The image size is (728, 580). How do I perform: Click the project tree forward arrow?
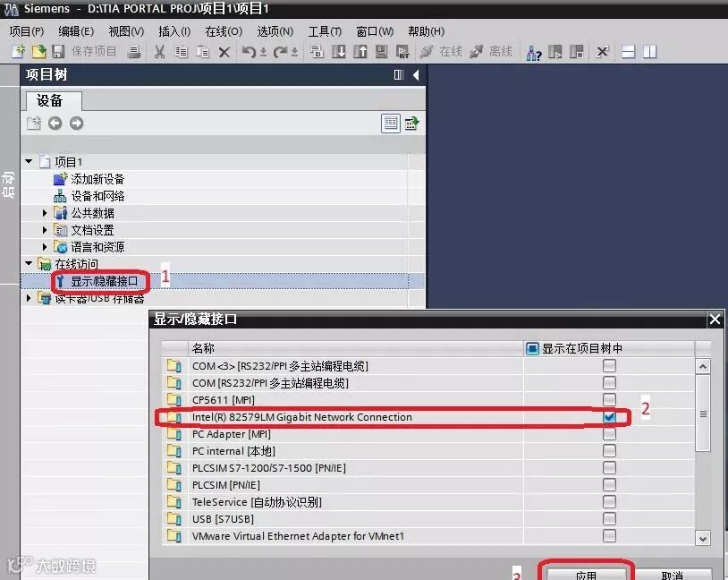click(77, 124)
